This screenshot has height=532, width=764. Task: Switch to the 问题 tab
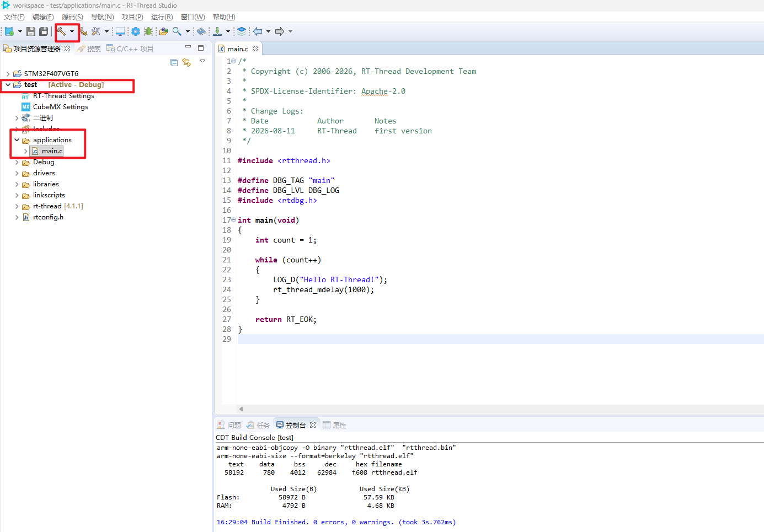pos(229,425)
